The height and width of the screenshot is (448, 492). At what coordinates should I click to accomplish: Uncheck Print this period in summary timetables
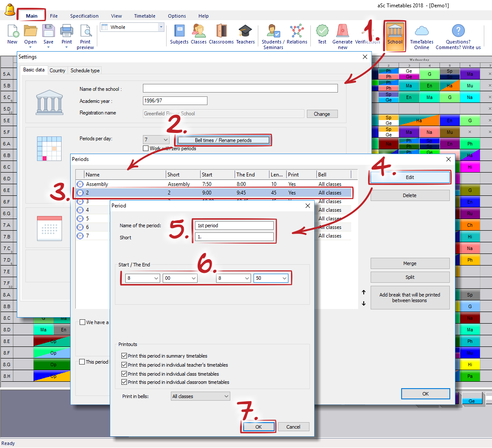coord(124,356)
